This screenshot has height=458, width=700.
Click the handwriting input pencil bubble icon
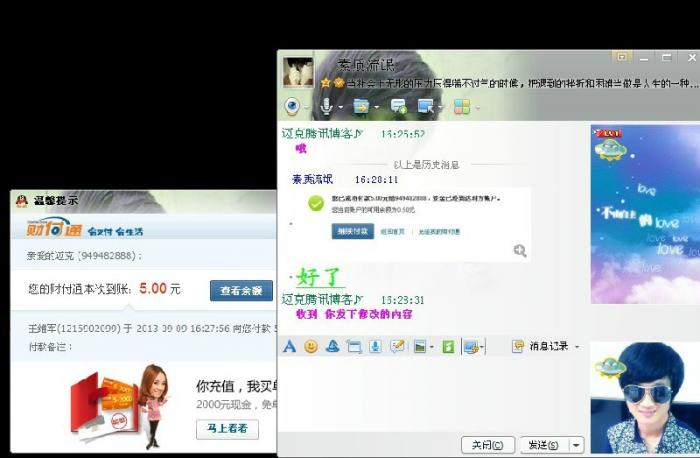coord(397,346)
